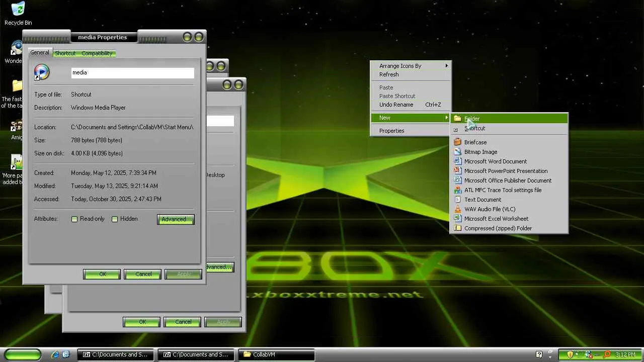The height and width of the screenshot is (362, 644).
Task: Click the Created date 'Monday, May 12, 2025' text
Action: point(114,173)
